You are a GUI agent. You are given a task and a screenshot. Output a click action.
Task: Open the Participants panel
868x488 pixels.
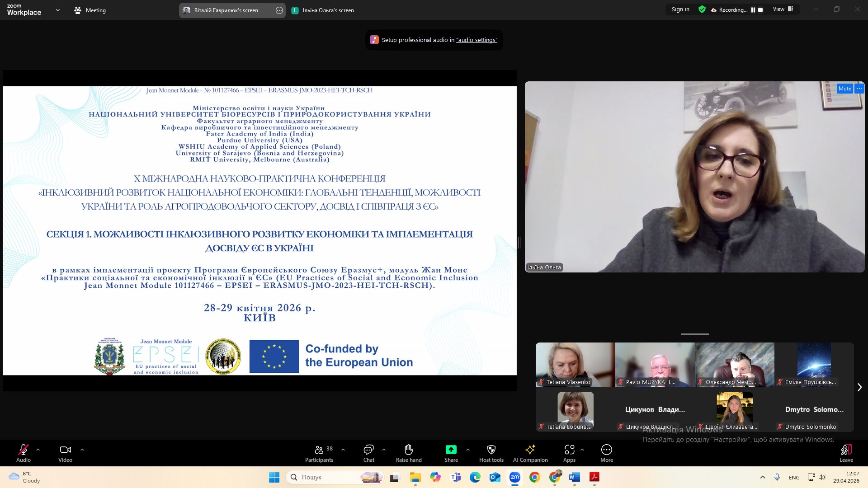click(319, 453)
